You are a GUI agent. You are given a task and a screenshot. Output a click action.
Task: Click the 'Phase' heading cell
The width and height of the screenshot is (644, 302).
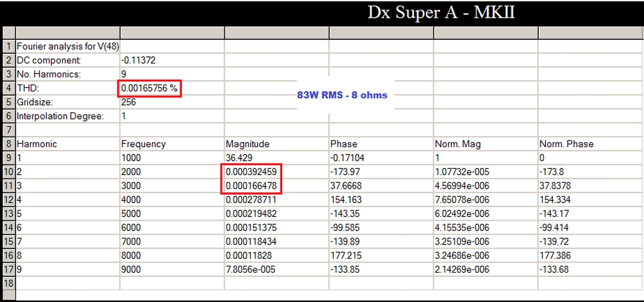[x=381, y=144]
